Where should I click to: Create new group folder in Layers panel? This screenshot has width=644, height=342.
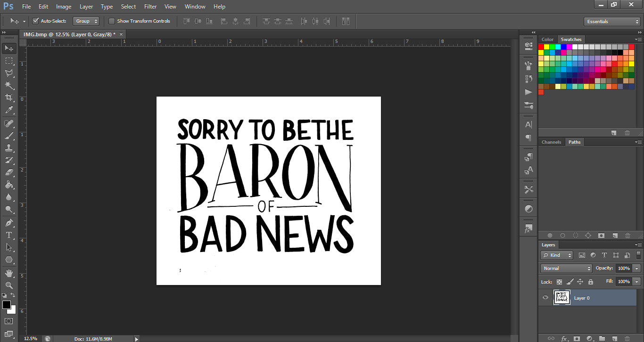602,338
